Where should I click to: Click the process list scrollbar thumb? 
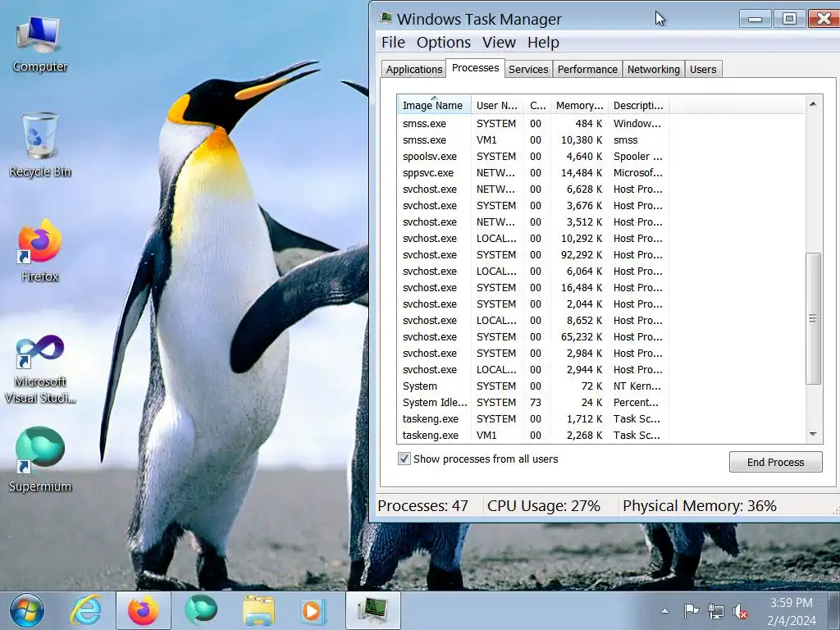tap(813, 318)
